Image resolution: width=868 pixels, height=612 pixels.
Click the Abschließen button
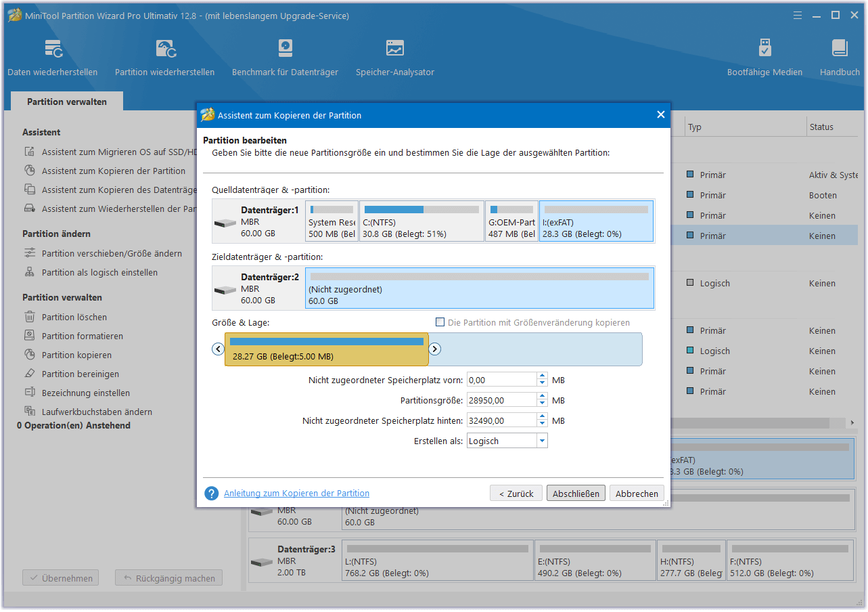[x=576, y=494]
